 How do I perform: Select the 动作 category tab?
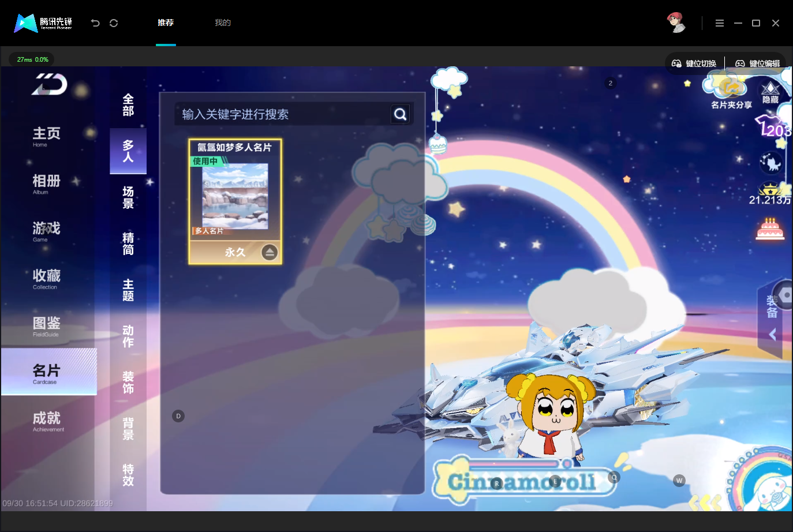[128, 336]
